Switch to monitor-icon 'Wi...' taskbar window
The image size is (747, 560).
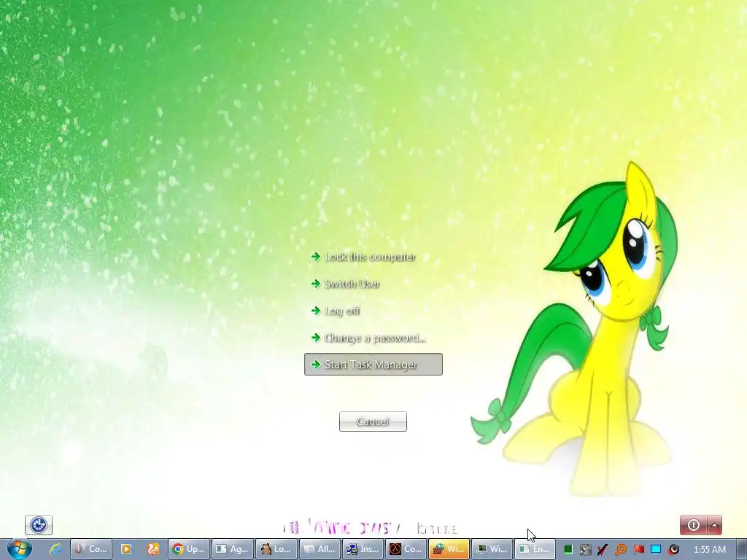tap(492, 549)
